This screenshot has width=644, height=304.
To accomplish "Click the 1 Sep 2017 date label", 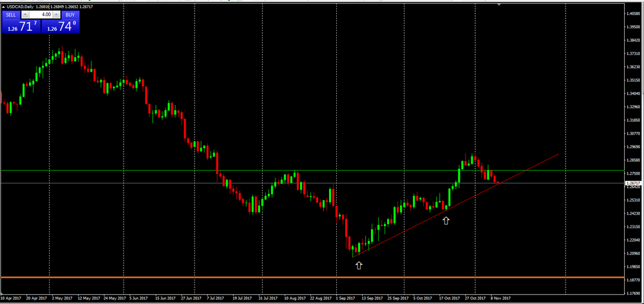I will tap(345, 298).
